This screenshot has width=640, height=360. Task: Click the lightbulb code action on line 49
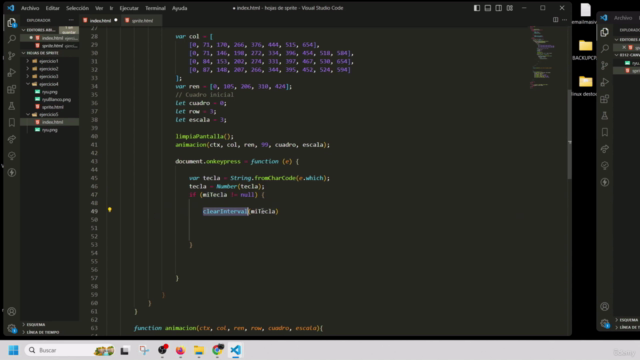(x=109, y=210)
